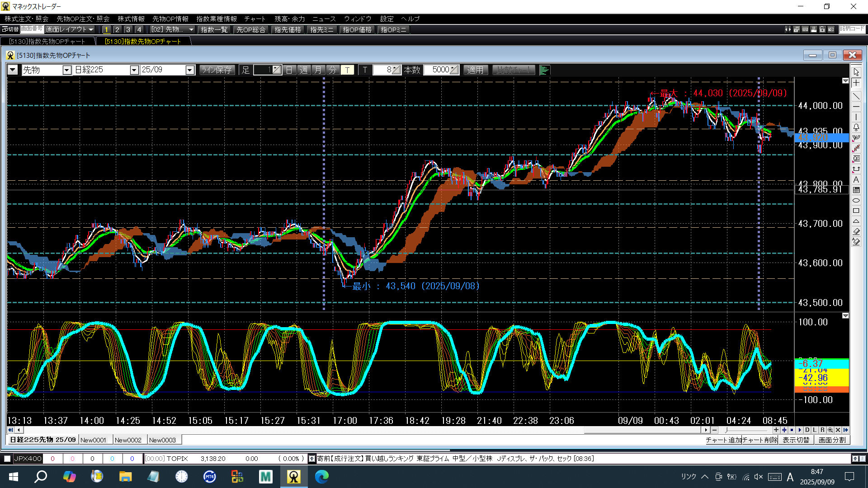Open the 日経225 index dropdown
868x488 pixels.
click(134, 70)
